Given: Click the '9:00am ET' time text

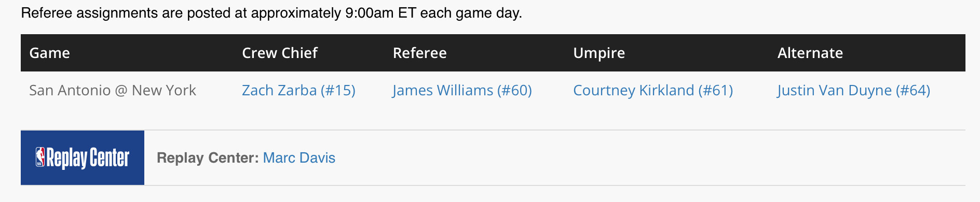Looking at the screenshot, I should point(380,12).
